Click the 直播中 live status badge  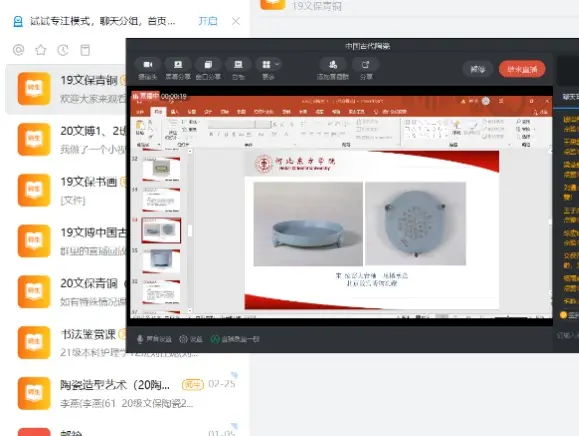click(x=145, y=96)
